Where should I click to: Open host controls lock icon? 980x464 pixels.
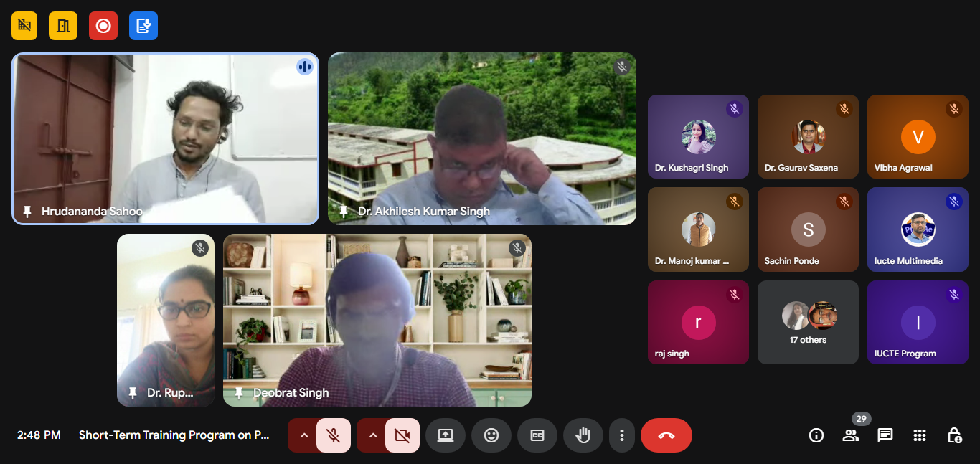click(954, 435)
